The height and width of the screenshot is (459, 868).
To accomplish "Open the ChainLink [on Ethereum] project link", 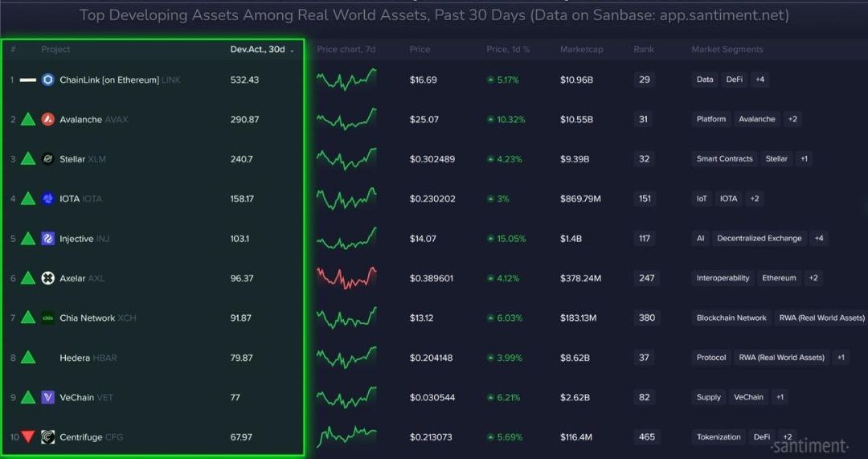I will 120,80.
